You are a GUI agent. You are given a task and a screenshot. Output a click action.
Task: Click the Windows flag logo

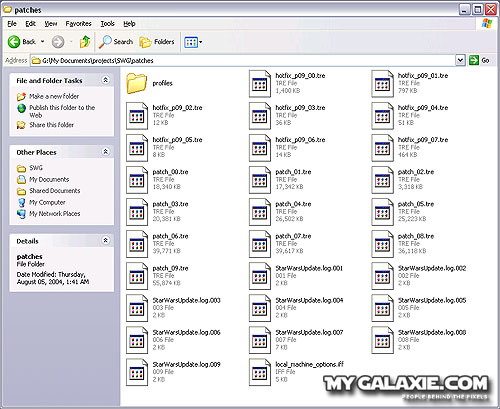(x=487, y=23)
